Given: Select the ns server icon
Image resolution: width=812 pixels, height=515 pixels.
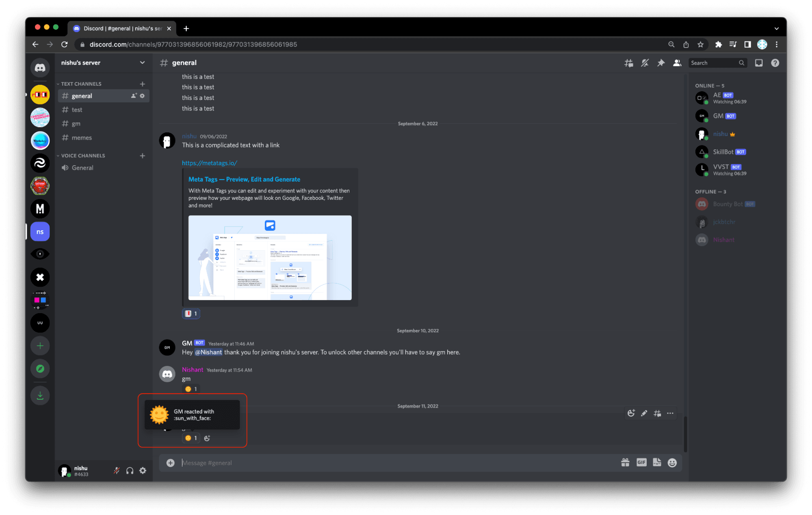Looking at the screenshot, I should (x=40, y=232).
